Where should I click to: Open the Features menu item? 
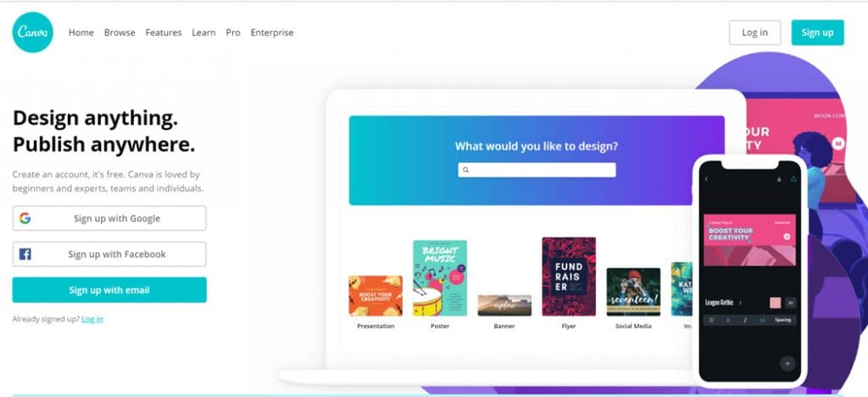click(164, 33)
